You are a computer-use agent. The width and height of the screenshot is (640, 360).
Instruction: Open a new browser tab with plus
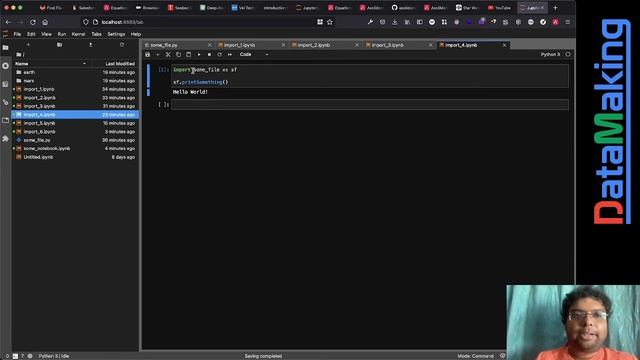point(555,8)
